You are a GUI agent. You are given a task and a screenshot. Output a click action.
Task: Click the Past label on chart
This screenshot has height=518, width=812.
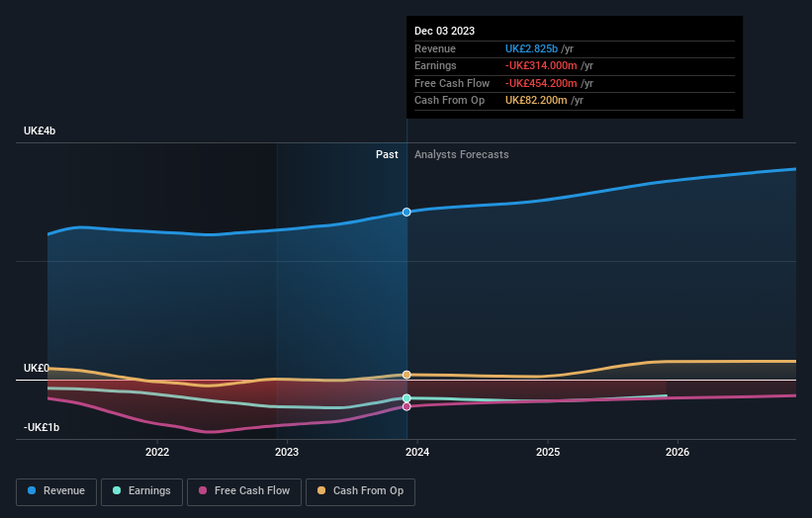click(387, 154)
